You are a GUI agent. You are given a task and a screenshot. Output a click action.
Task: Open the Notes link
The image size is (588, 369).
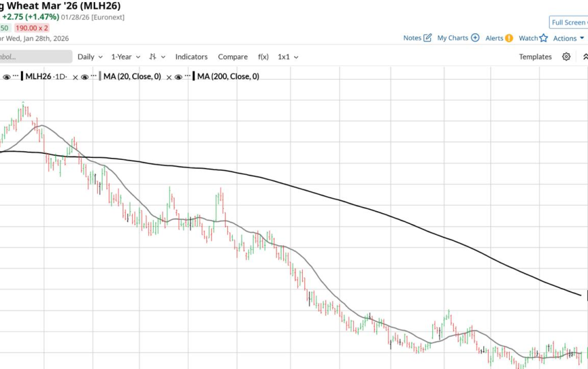pyautogui.click(x=412, y=38)
